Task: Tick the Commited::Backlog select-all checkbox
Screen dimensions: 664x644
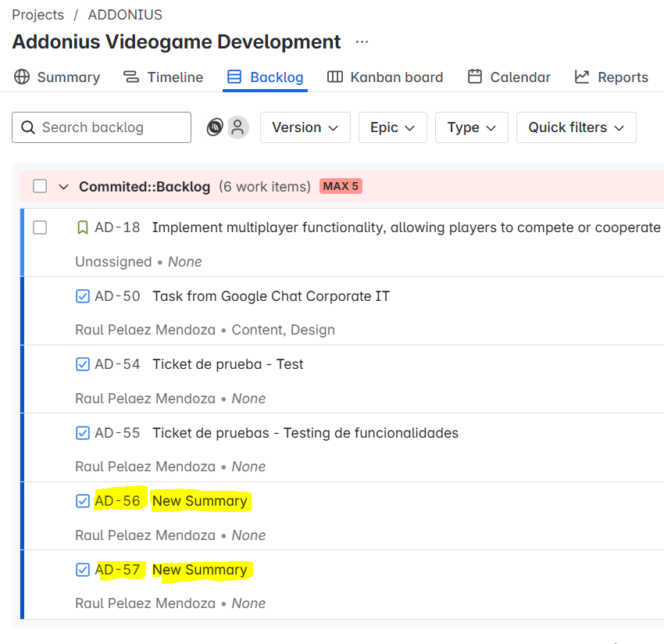Action: (x=40, y=187)
